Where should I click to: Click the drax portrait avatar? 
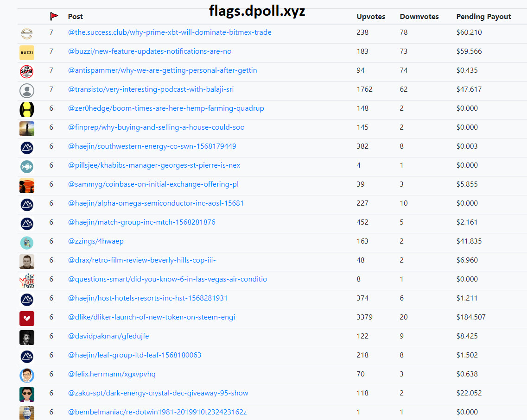(x=27, y=262)
